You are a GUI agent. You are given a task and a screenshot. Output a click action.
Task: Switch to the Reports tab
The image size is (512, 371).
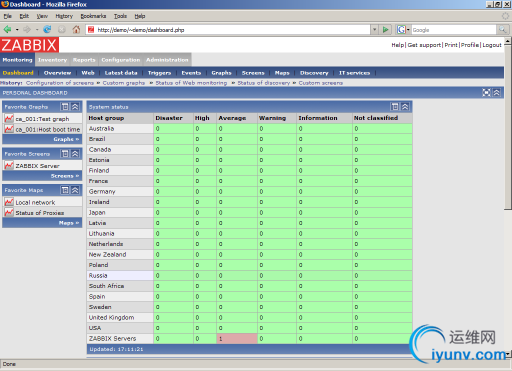coord(84,60)
